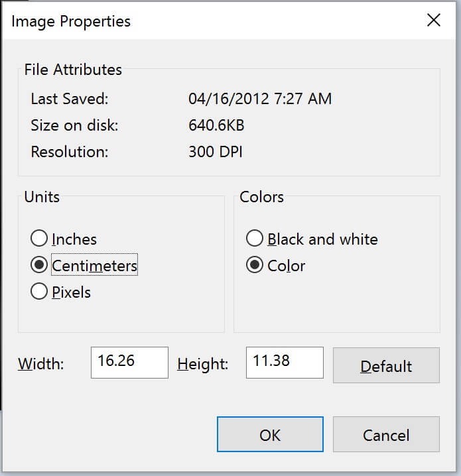Screen dimensions: 461x476
Task: Click the Colors group heading
Action: (261, 197)
